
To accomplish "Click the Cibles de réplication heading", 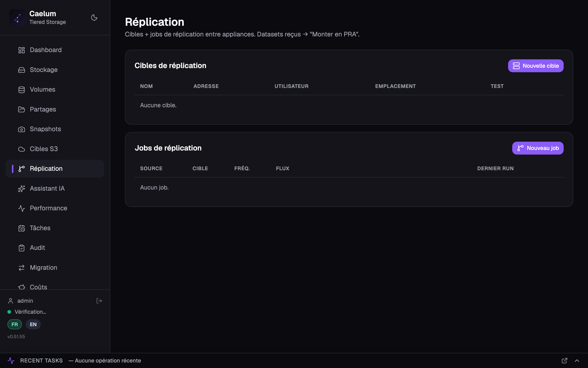I will coord(170,66).
